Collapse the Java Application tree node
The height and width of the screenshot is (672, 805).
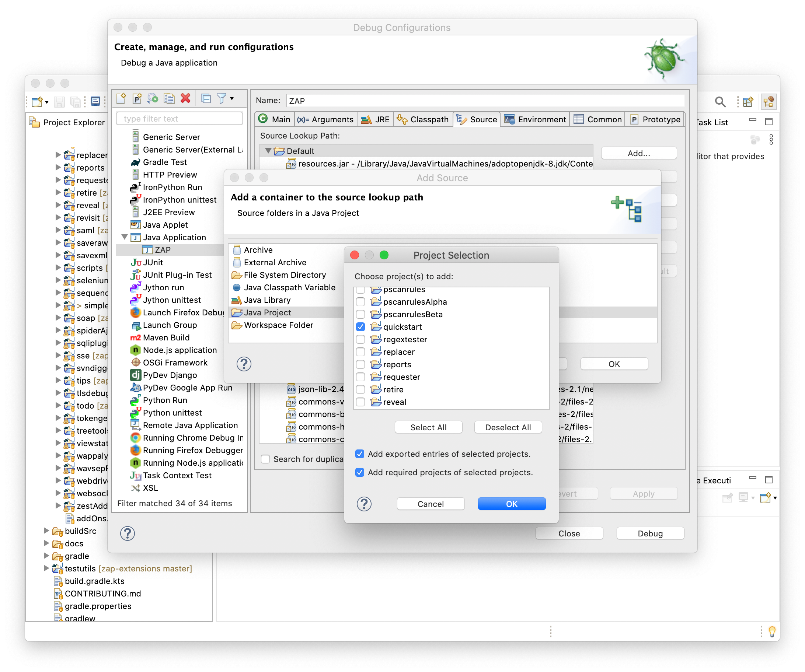(125, 237)
